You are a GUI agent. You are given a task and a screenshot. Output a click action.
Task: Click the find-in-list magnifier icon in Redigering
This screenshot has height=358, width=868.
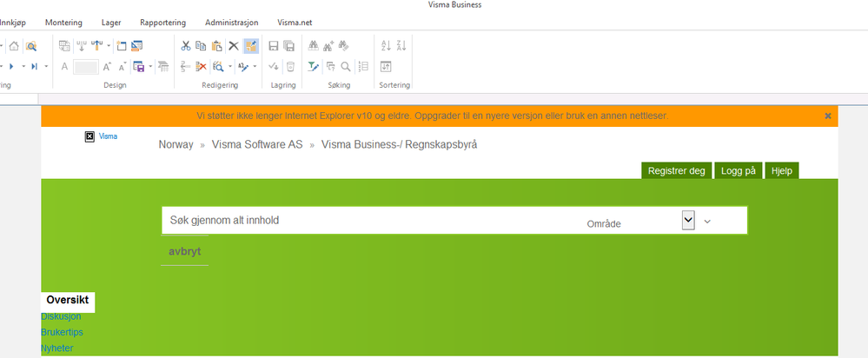click(x=218, y=66)
